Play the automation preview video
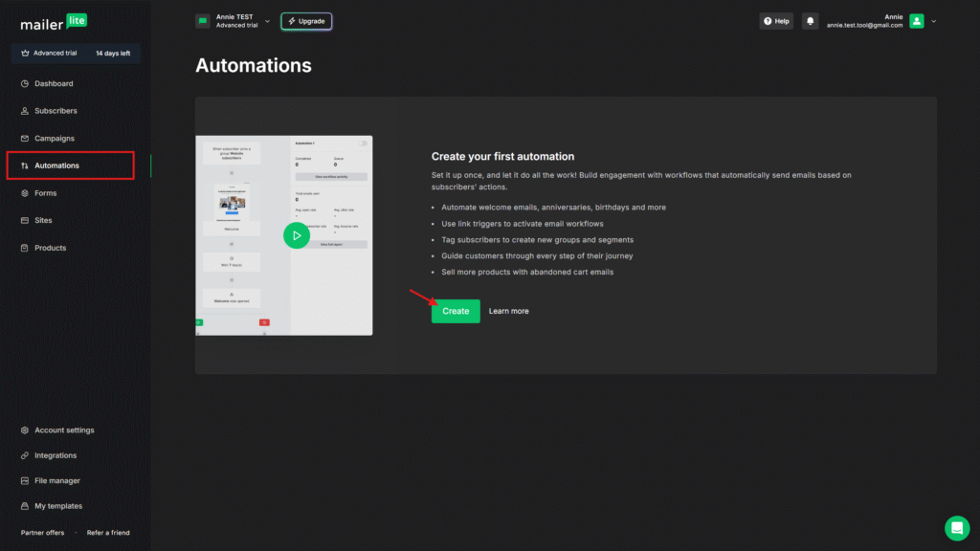This screenshot has width=980, height=551. click(x=297, y=235)
